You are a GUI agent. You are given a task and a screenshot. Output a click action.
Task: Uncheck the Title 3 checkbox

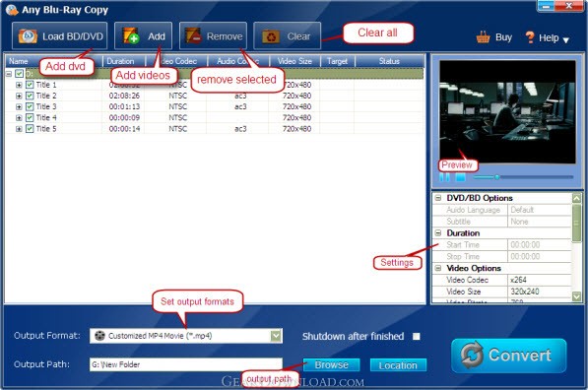pos(30,107)
